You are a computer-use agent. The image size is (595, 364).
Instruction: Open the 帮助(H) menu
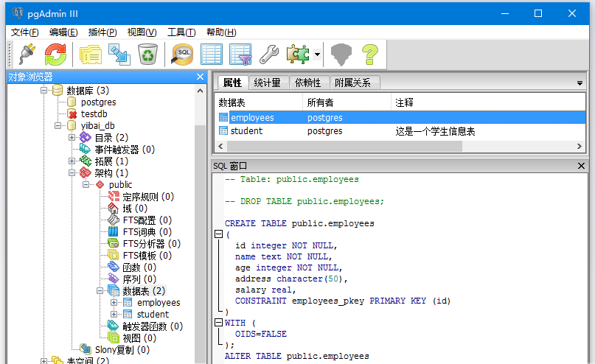(x=221, y=32)
